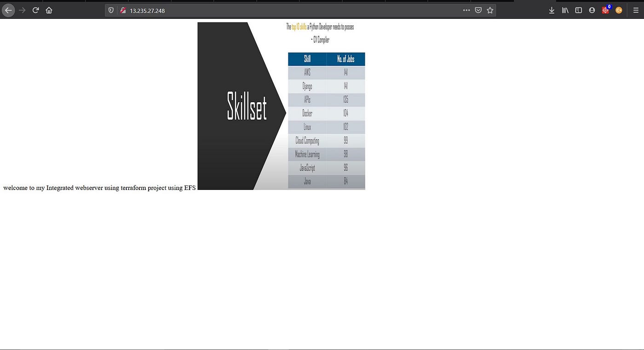
Task: Click the "Cloud Computing" skill row
Action: (327, 141)
